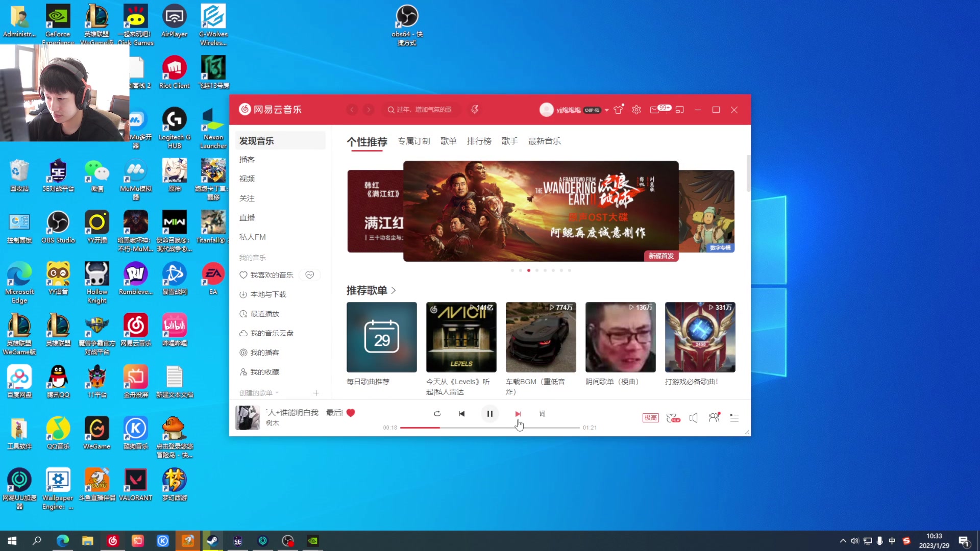
Task: Click the voice search microphone icon
Action: point(475,110)
